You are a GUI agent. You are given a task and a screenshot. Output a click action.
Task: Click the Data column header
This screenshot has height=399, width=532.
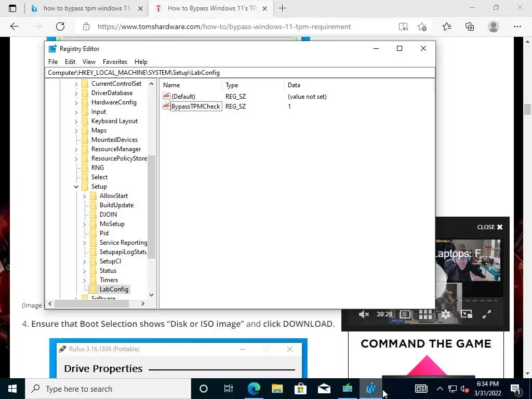coord(359,85)
